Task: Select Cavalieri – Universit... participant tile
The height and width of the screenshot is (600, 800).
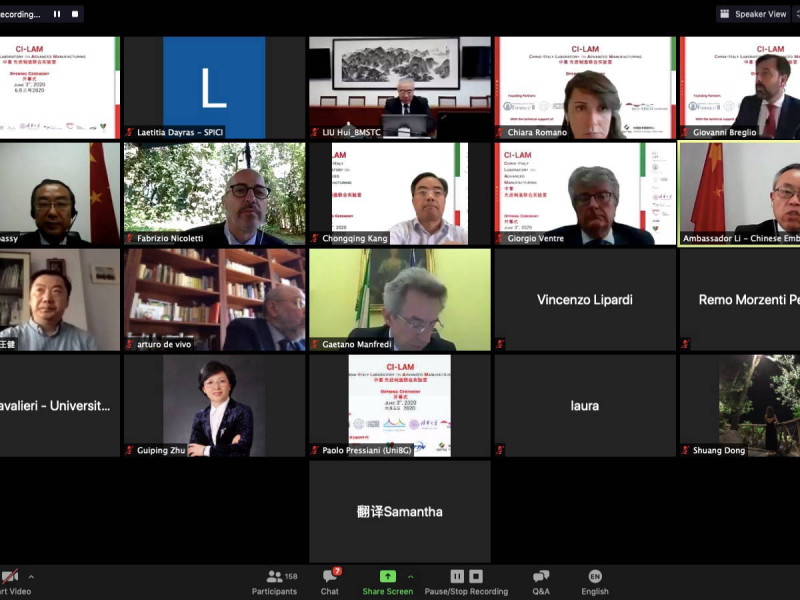Action: 60,406
